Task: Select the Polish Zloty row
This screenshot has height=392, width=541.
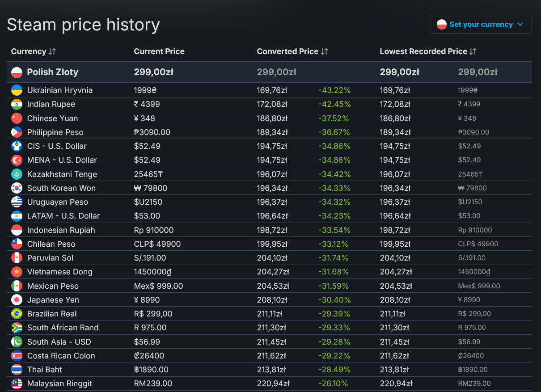Action: tap(52, 72)
